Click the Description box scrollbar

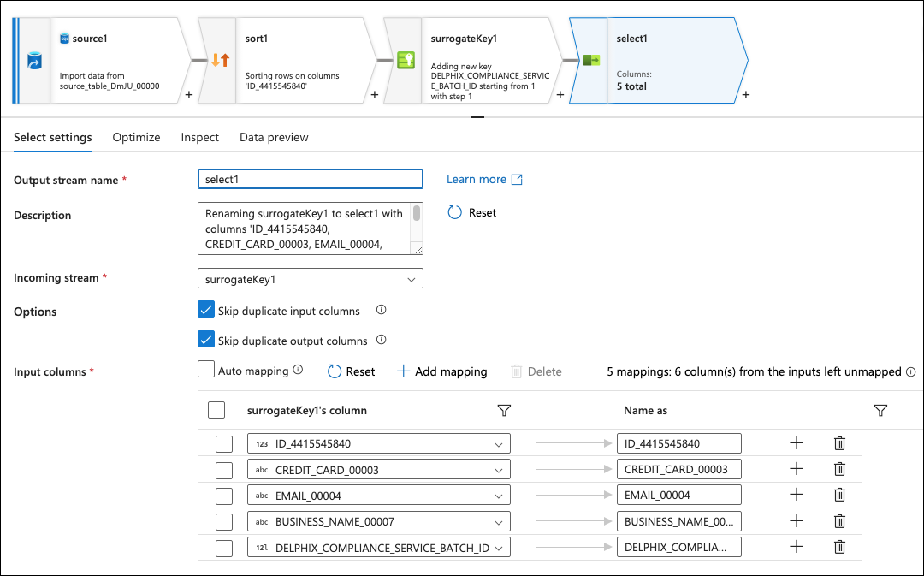[x=417, y=214]
